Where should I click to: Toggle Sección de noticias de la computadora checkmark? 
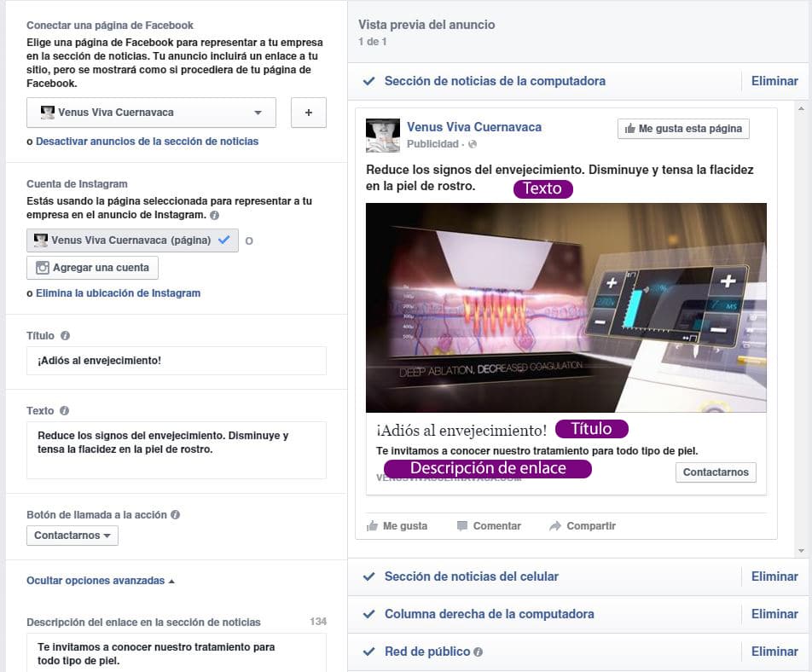(368, 81)
